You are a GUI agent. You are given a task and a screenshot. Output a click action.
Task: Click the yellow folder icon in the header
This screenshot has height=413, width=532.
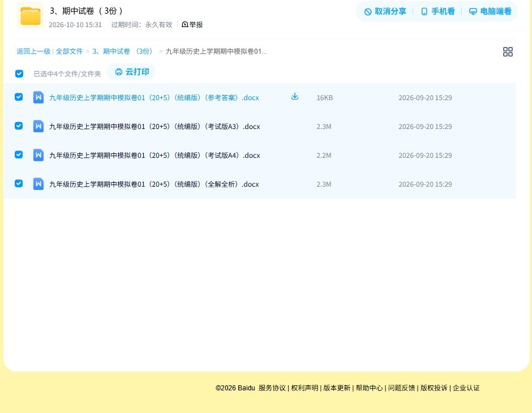point(31,16)
